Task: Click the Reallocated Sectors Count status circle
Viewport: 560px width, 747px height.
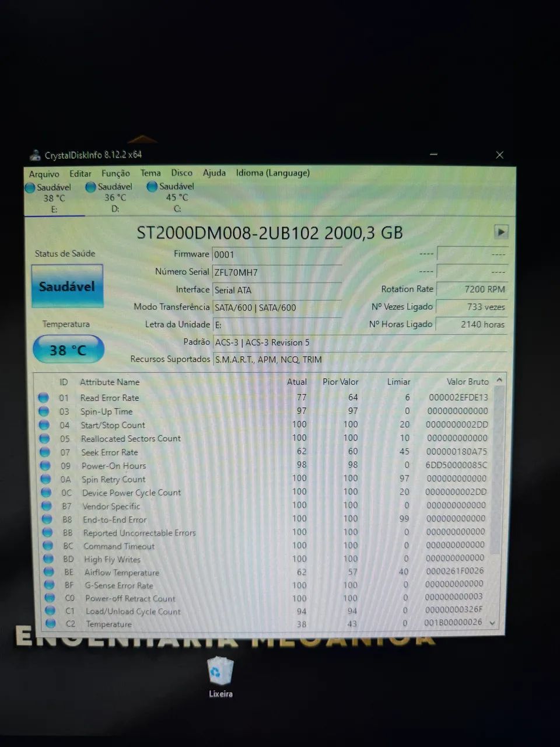Action: (44, 439)
